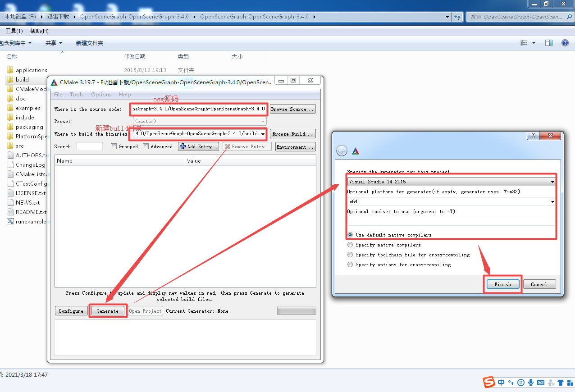Focus the CMake Search field
575x392 pixels.
[90, 146]
